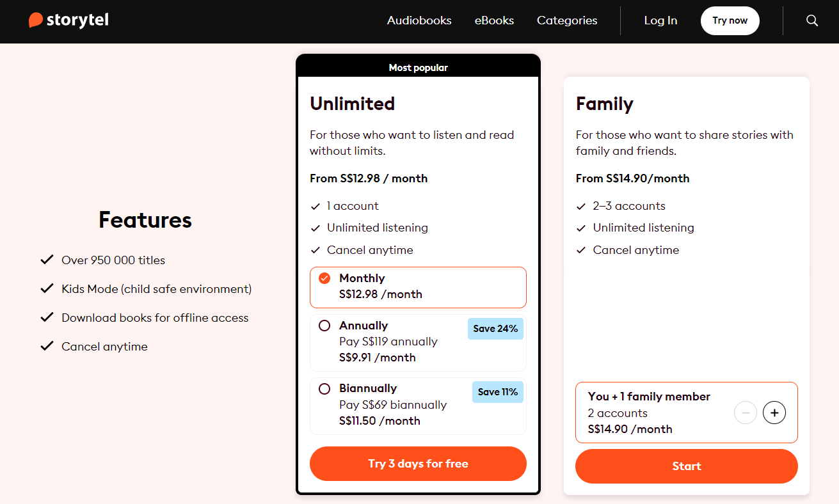This screenshot has height=504, width=839.
Task: Click checkmark beside Over 950 000 titles
Action: [47, 260]
